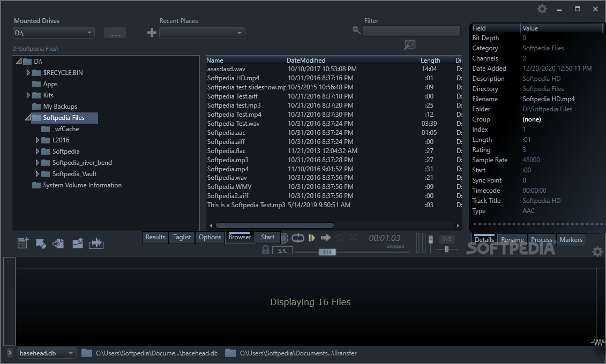Toggle the padlock icon beside S.R.
The height and width of the screenshot is (364, 606).
coord(266,250)
